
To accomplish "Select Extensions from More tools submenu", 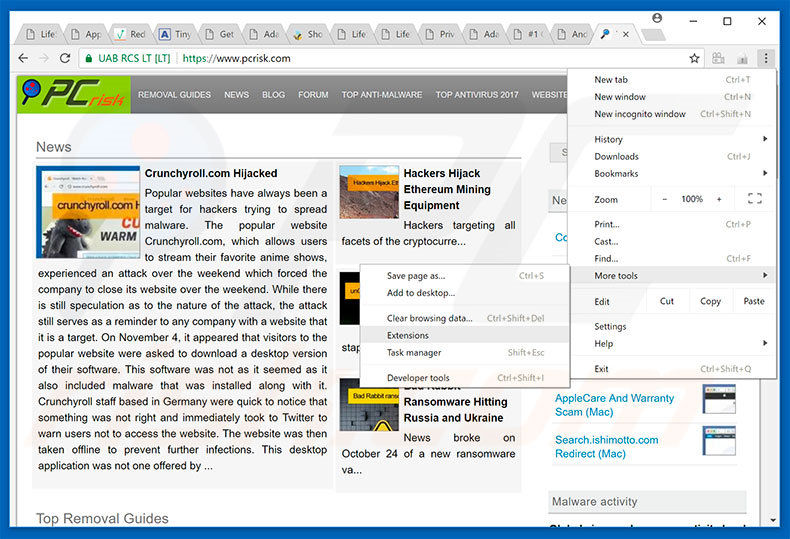I will 407,335.
